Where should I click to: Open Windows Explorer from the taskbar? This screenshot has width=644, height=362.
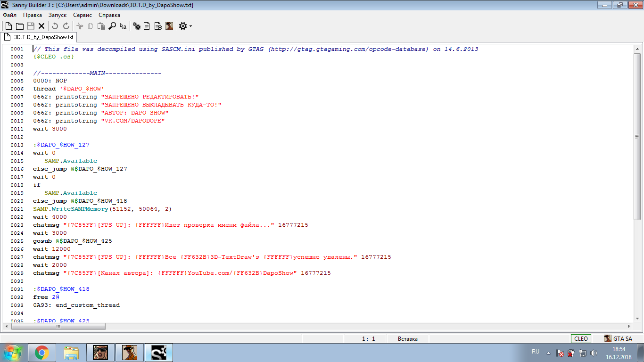pyautogui.click(x=71, y=353)
